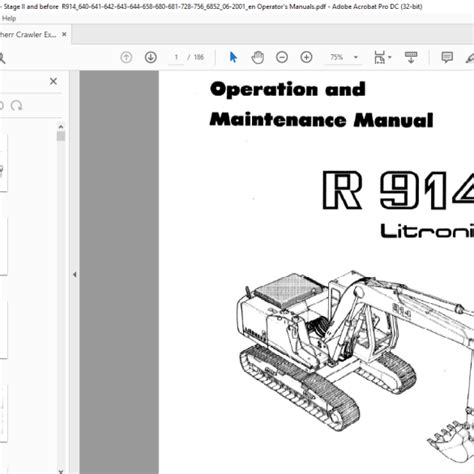Click the excavator illustration
The width and height of the screenshot is (474, 474).
355,367
